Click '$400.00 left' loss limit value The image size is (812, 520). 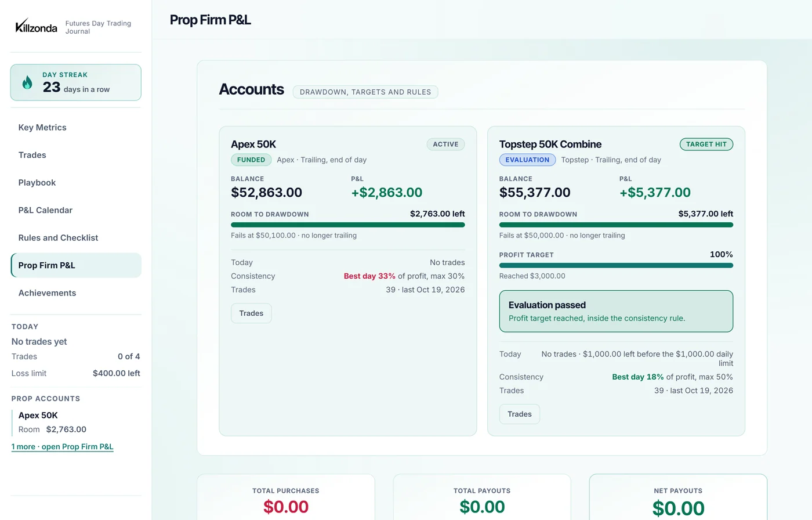(117, 374)
